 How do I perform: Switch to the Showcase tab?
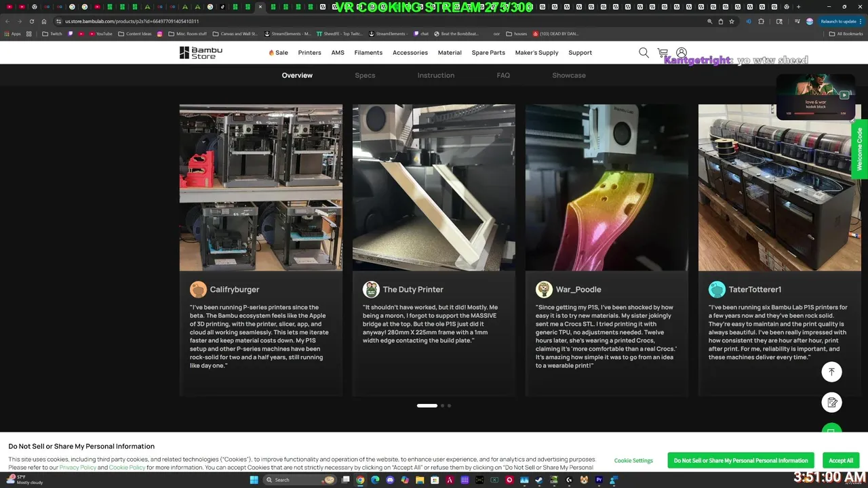[569, 75]
